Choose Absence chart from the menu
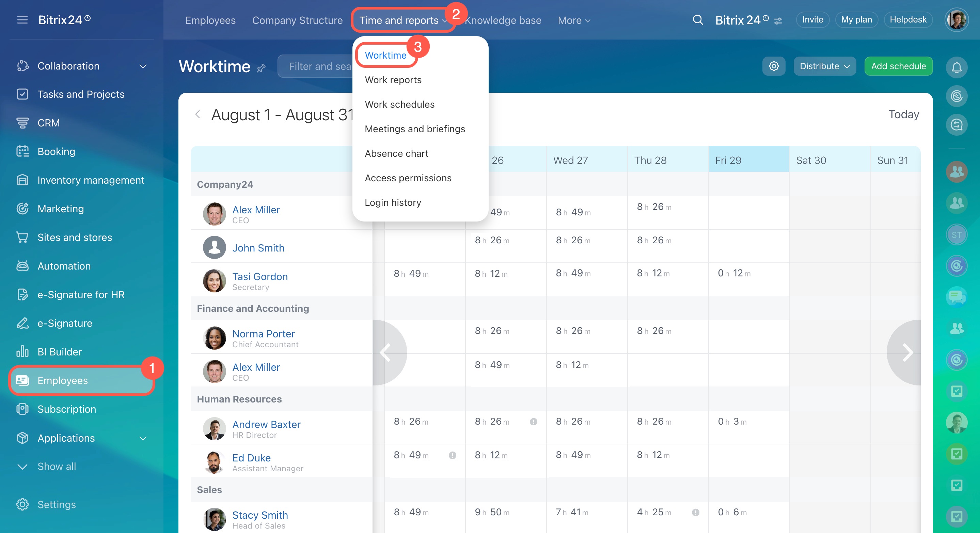The width and height of the screenshot is (980, 533). (396, 153)
